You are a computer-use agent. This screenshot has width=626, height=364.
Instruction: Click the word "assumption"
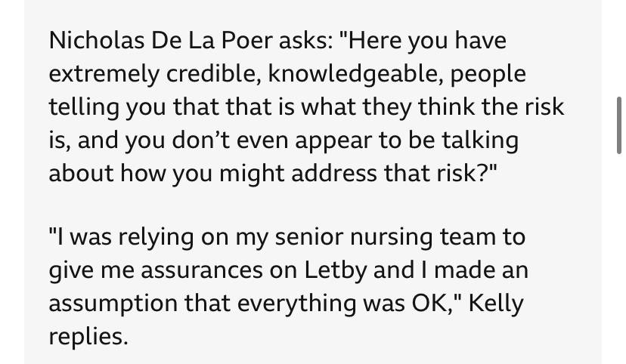[x=113, y=304]
